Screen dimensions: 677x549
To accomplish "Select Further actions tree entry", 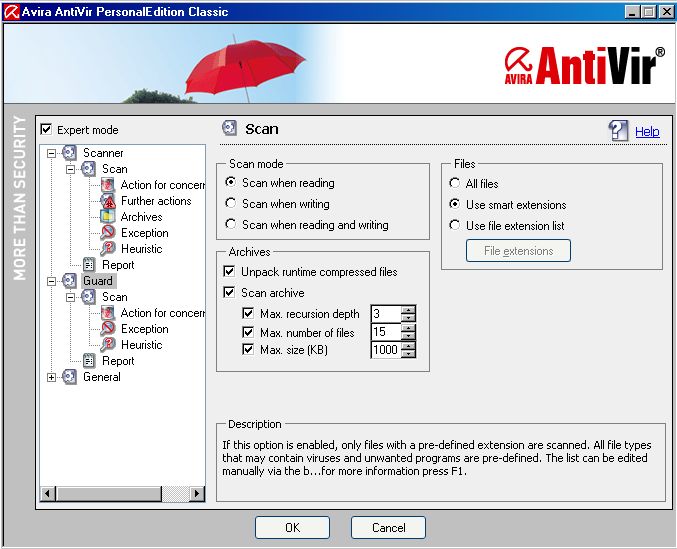I will point(156,201).
